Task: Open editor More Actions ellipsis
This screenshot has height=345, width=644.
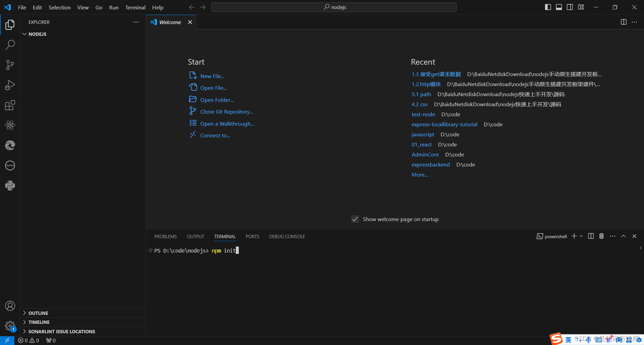Action: pyautogui.click(x=634, y=22)
